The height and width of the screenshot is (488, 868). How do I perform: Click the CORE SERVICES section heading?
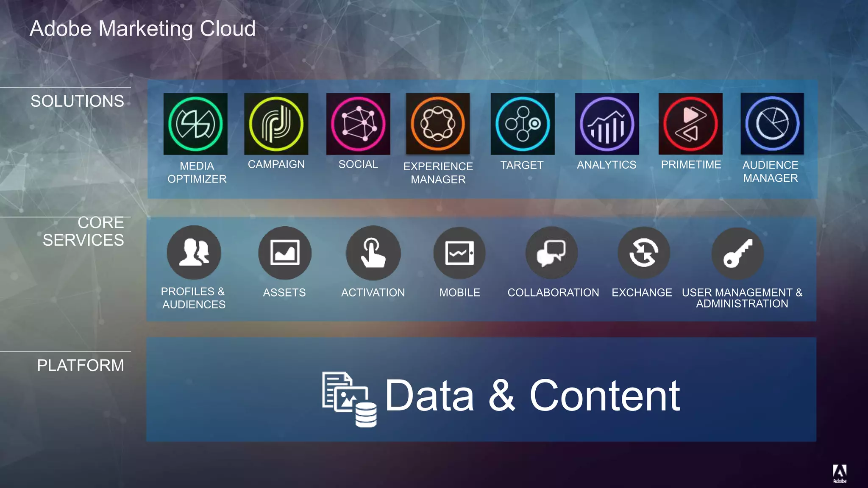click(x=83, y=231)
